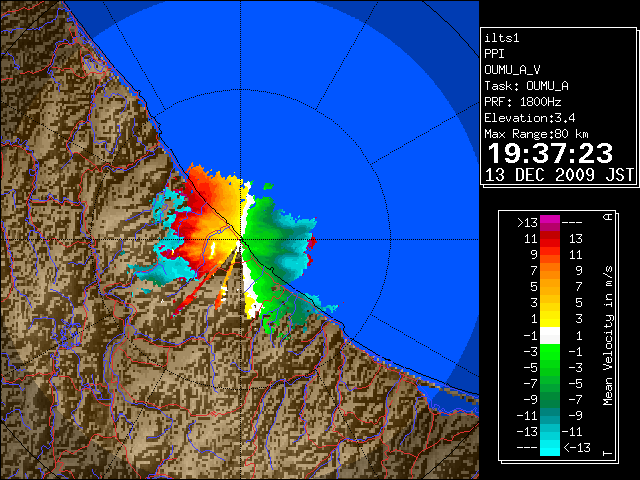Viewport: 640px width, 480px height.
Task: Click the radar name text 'ilts1'
Action: pyautogui.click(x=502, y=38)
